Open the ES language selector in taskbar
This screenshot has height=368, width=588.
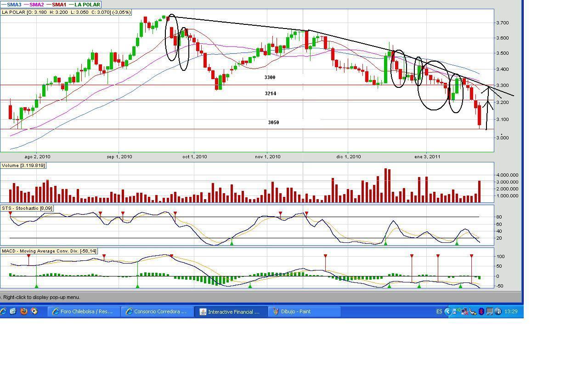click(439, 311)
